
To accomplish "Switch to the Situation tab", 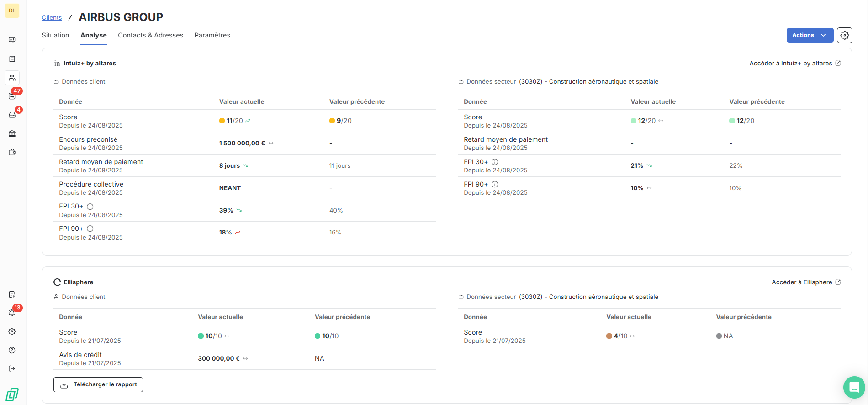I will click(x=55, y=35).
